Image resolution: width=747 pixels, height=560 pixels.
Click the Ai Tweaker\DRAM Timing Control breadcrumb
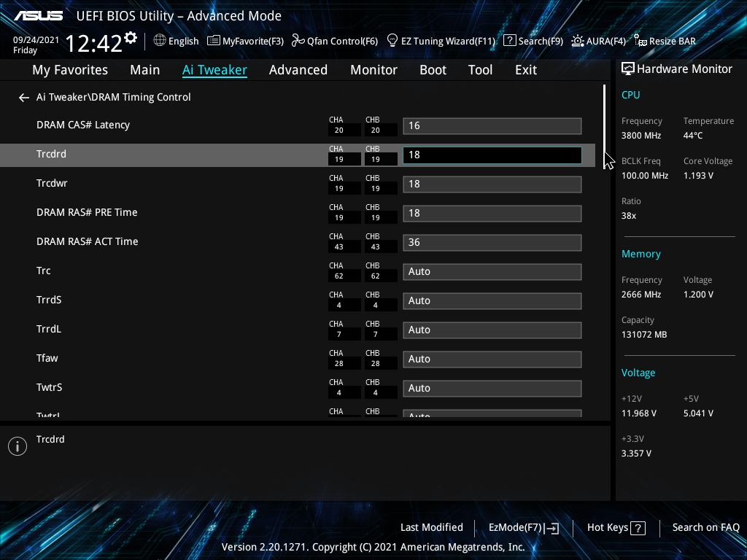click(113, 97)
